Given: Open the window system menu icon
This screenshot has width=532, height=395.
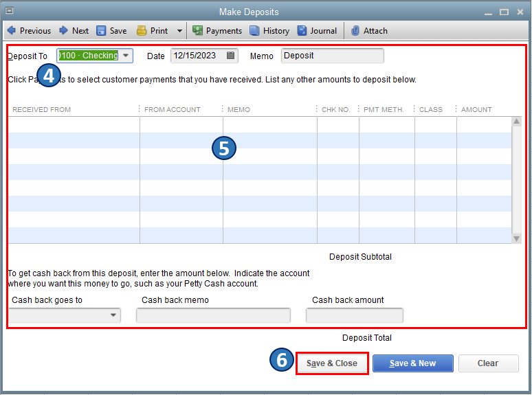Looking at the screenshot, I should [x=10, y=11].
